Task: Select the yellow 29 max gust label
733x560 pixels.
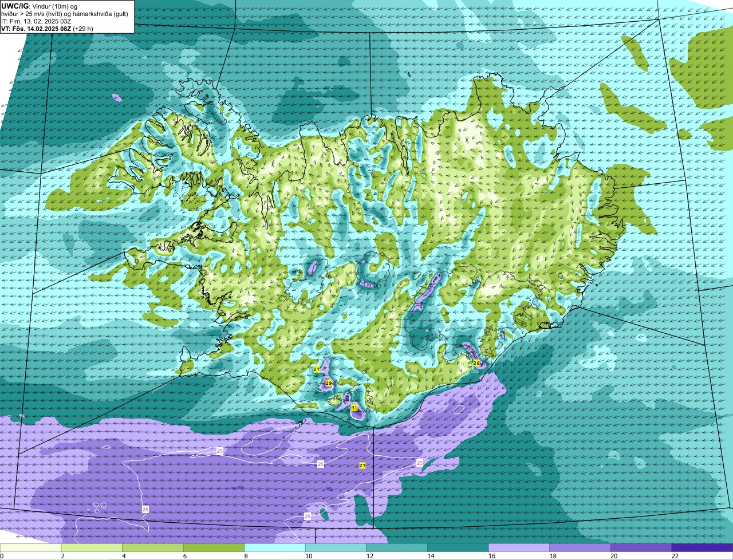Action: [328, 382]
